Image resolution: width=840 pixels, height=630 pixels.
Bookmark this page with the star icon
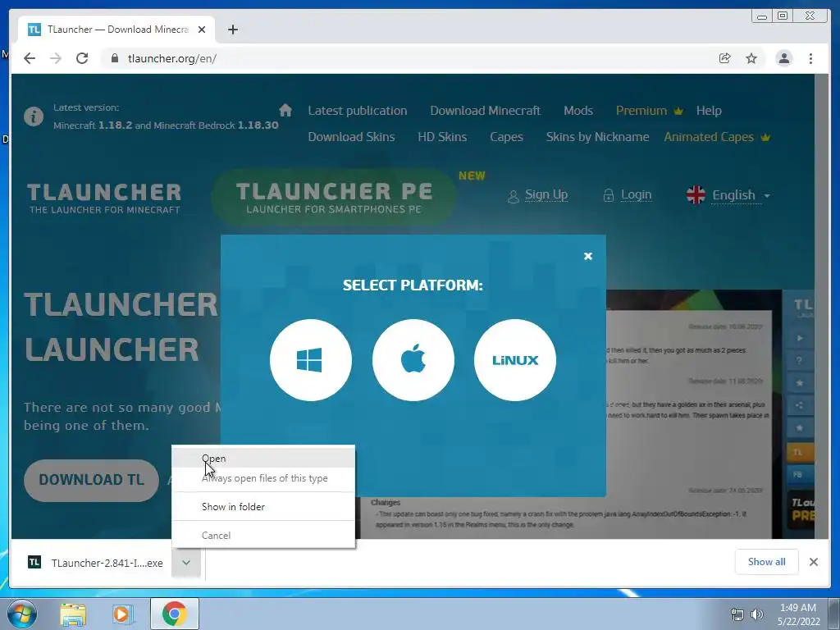pos(751,58)
